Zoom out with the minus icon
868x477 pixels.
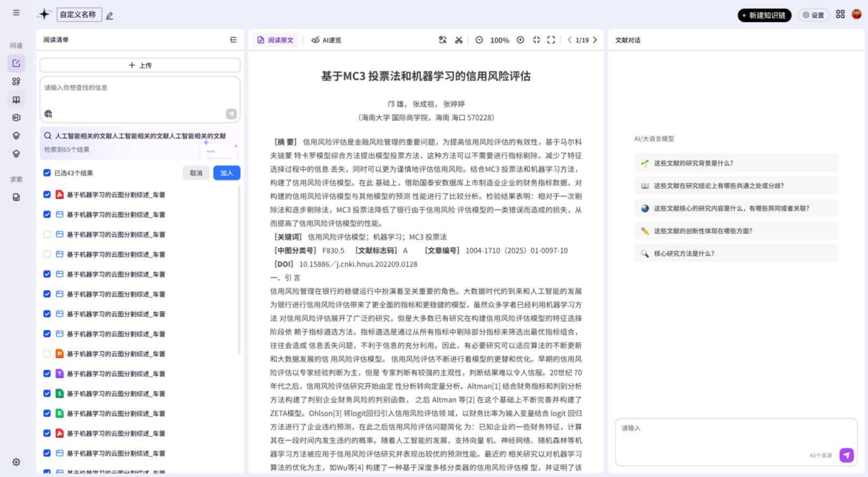click(x=479, y=40)
